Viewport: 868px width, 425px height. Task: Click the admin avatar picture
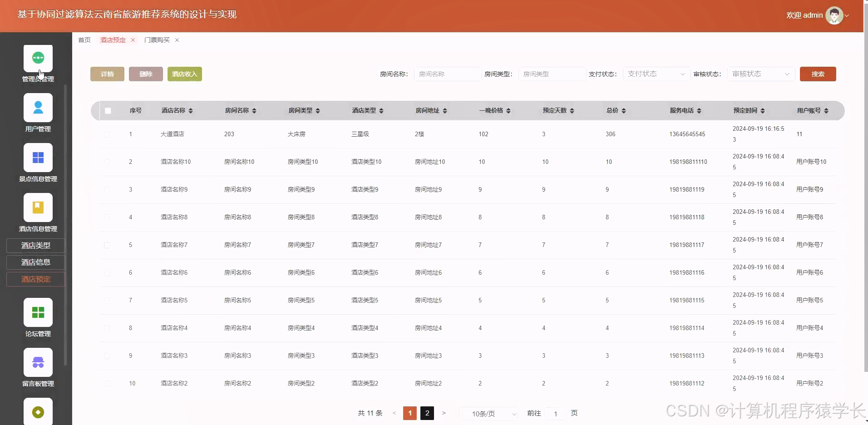click(834, 15)
